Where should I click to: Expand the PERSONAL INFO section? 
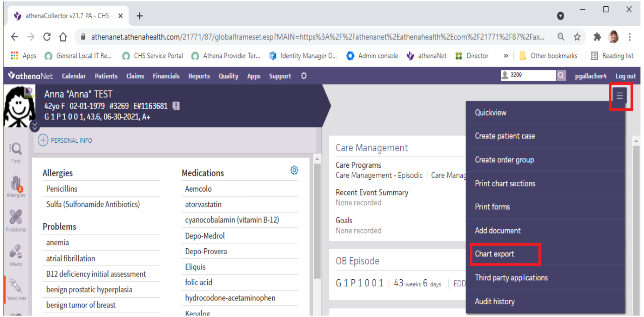pyautogui.click(x=65, y=140)
